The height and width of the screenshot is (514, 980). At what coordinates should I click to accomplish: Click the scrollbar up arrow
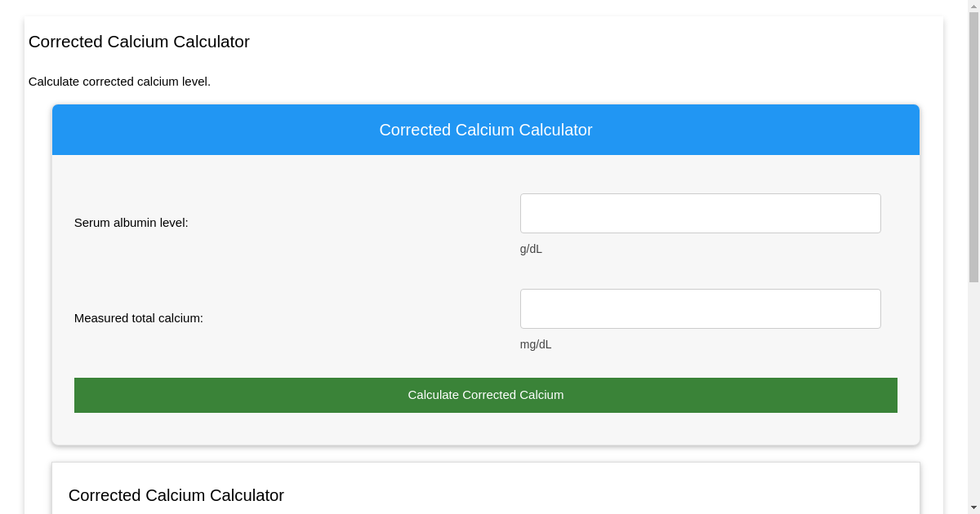click(973, 7)
